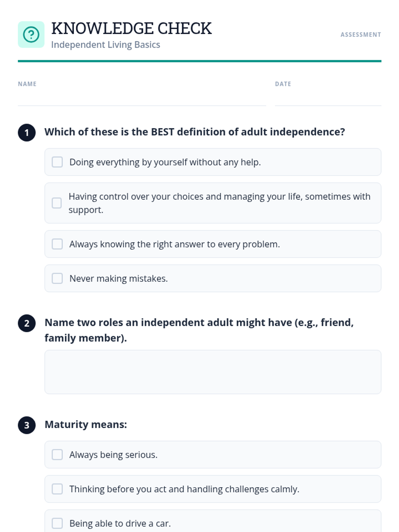Click the 'BEST definition of adult independence' question

[x=195, y=132]
